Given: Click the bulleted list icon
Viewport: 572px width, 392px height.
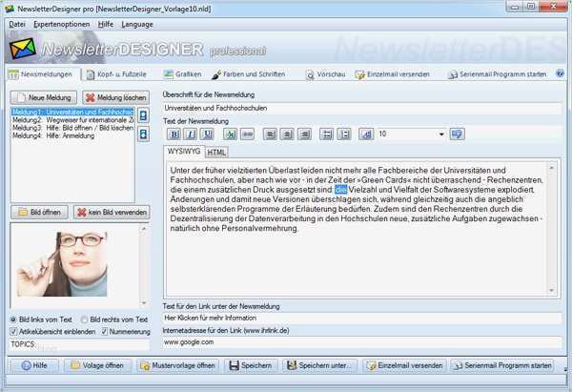Looking at the screenshot, I should tap(326, 134).
